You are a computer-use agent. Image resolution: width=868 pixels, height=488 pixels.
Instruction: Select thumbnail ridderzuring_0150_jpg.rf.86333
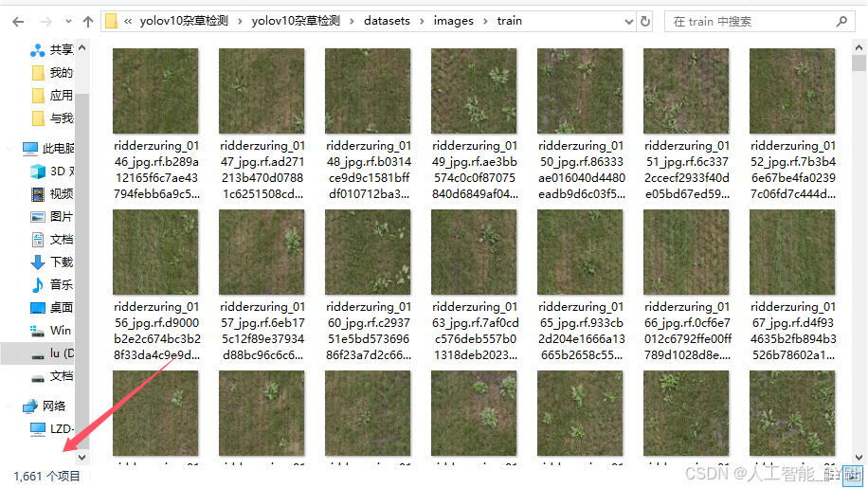[x=580, y=91]
